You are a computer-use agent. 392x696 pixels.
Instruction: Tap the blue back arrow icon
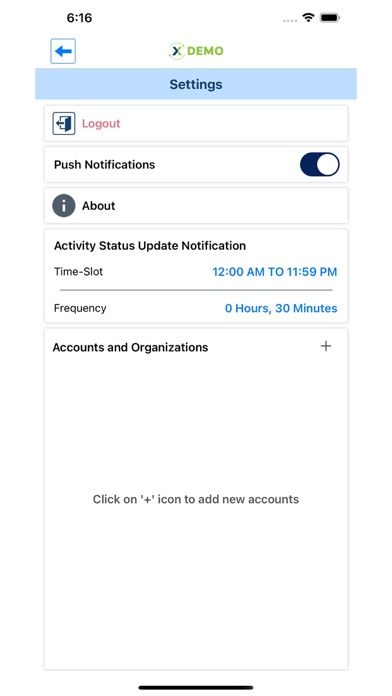63,51
